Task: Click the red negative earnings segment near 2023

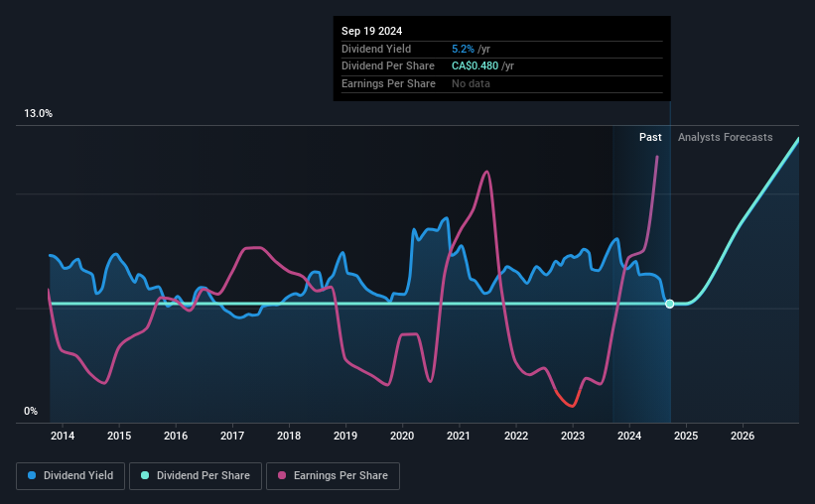Action: (568, 399)
